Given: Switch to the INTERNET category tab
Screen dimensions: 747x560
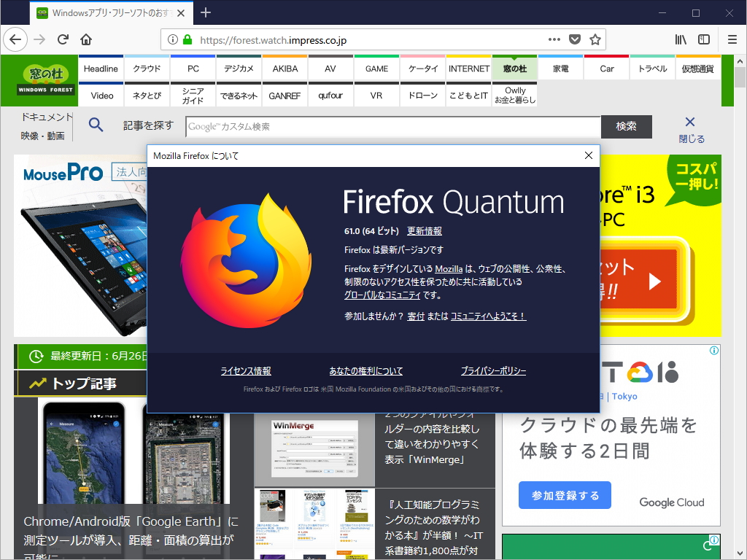Looking at the screenshot, I should tap(469, 68).
